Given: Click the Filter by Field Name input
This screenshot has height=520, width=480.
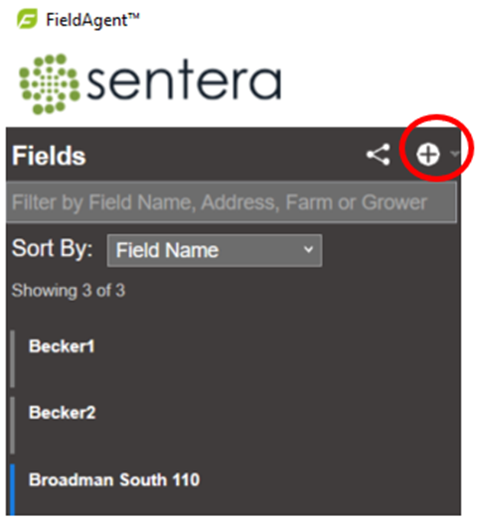Looking at the screenshot, I should [231, 202].
